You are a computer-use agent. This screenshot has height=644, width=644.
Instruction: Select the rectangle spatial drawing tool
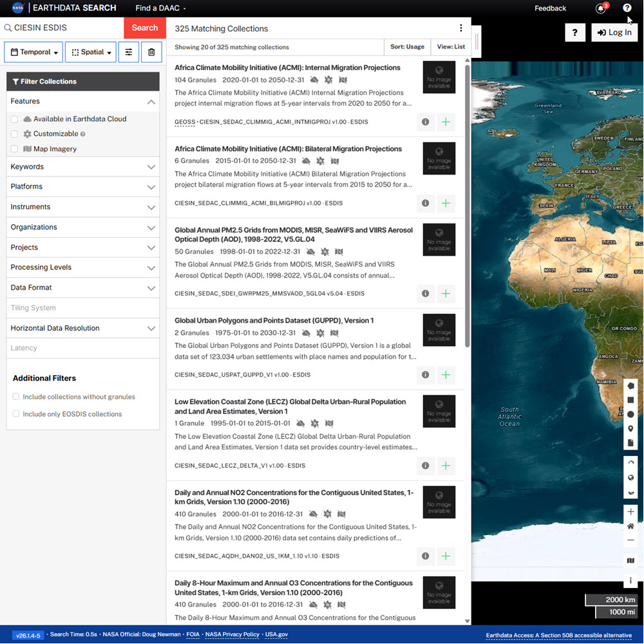(x=630, y=400)
